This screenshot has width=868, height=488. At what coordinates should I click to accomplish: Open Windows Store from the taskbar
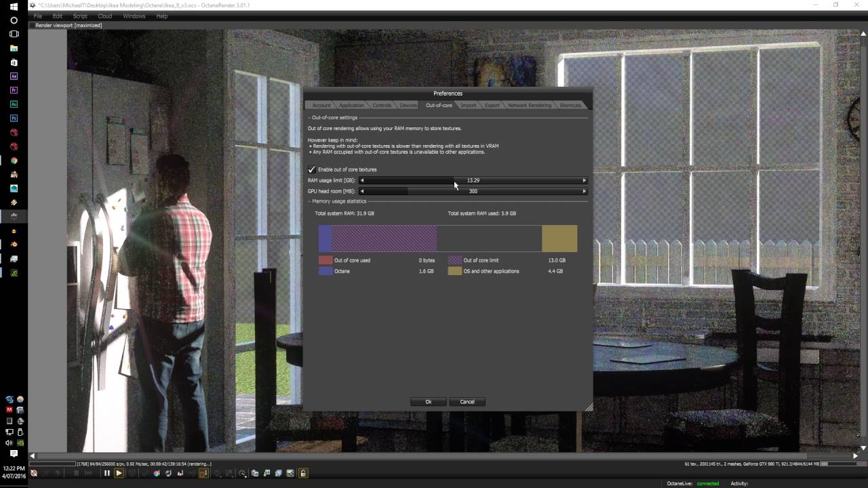point(14,62)
